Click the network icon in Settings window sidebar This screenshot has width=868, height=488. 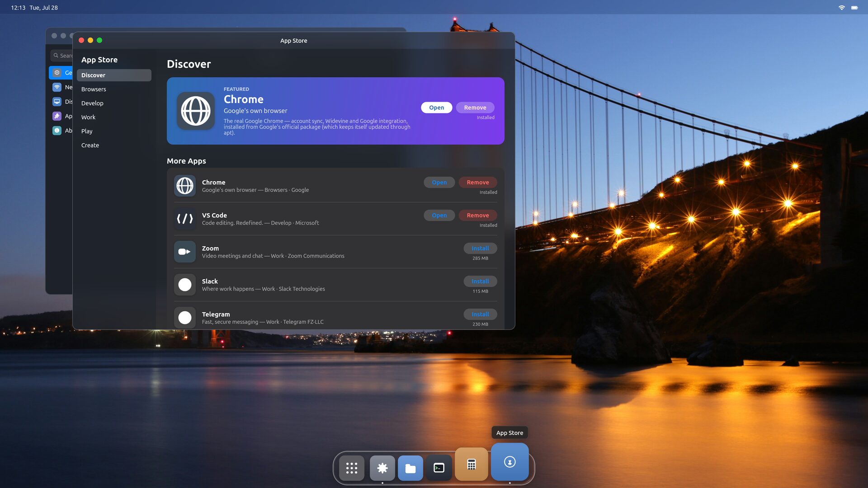pyautogui.click(x=57, y=87)
